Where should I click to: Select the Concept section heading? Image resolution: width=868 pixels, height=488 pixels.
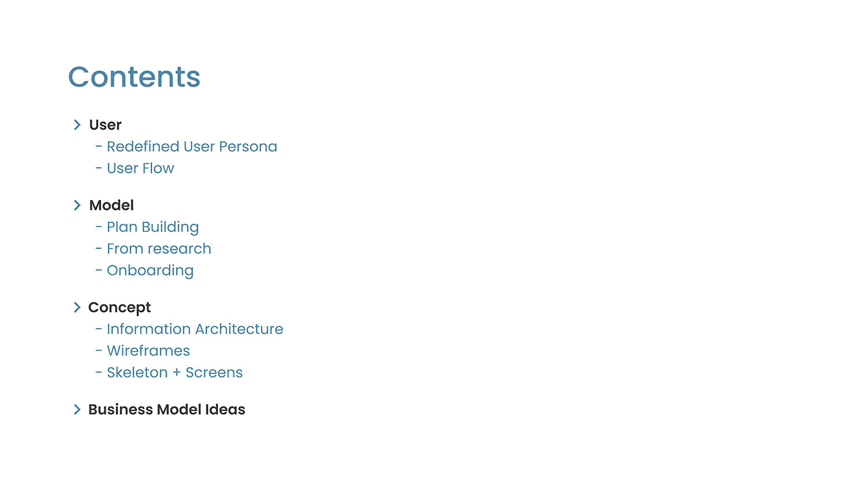coord(119,308)
